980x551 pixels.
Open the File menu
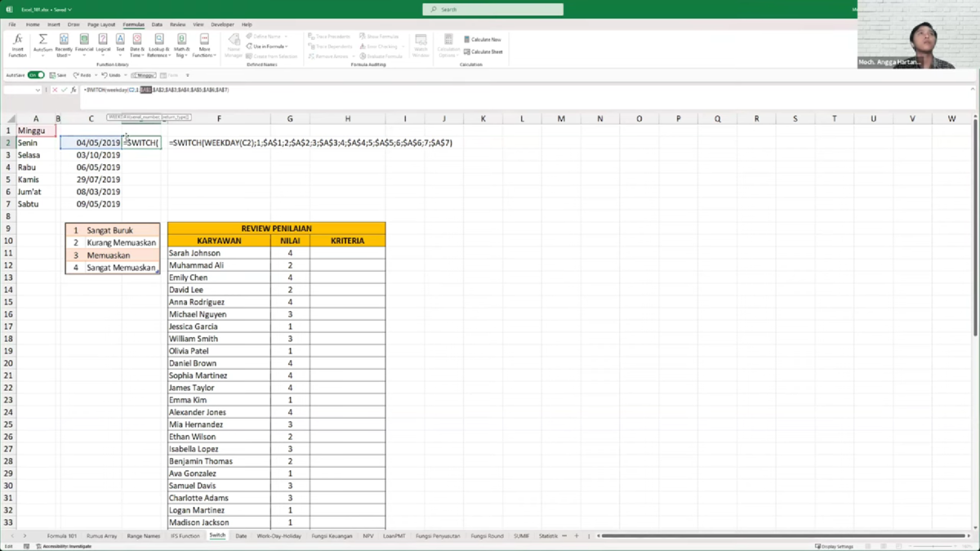(12, 24)
